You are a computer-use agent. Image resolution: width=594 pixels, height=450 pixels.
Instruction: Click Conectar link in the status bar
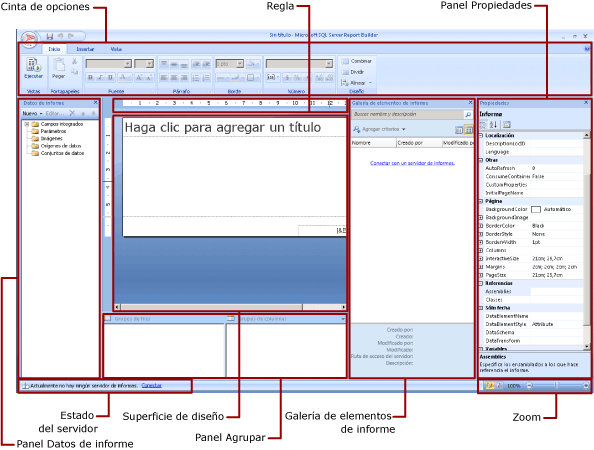[152, 386]
